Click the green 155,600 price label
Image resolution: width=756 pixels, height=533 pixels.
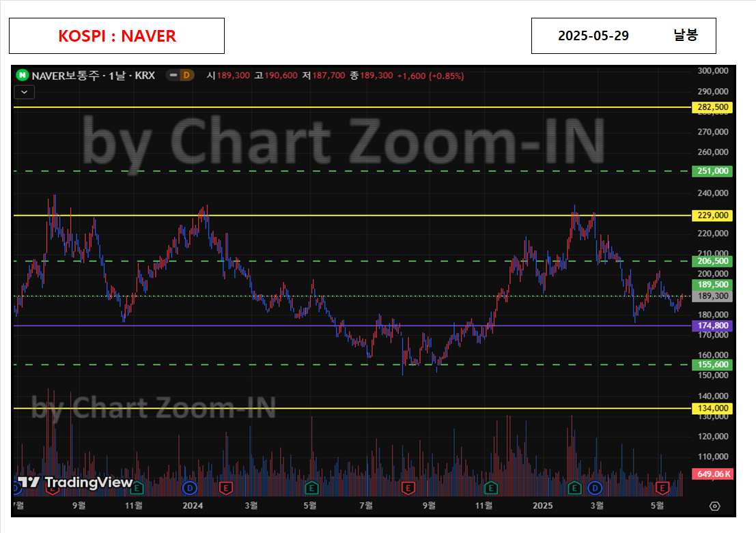pos(712,365)
